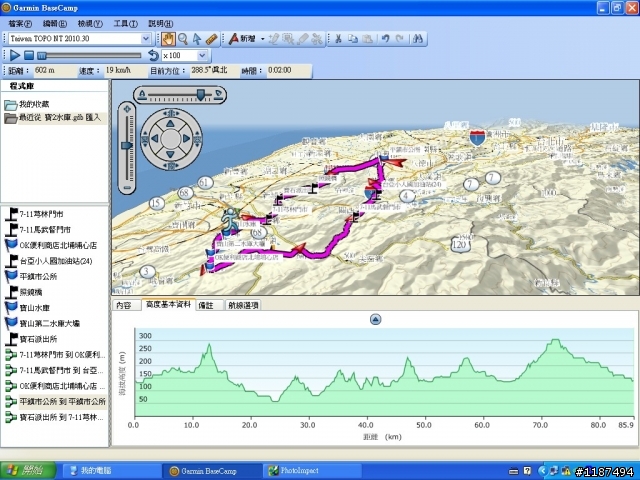Click the Redo icon
The width and height of the screenshot is (640, 480).
[x=400, y=39]
